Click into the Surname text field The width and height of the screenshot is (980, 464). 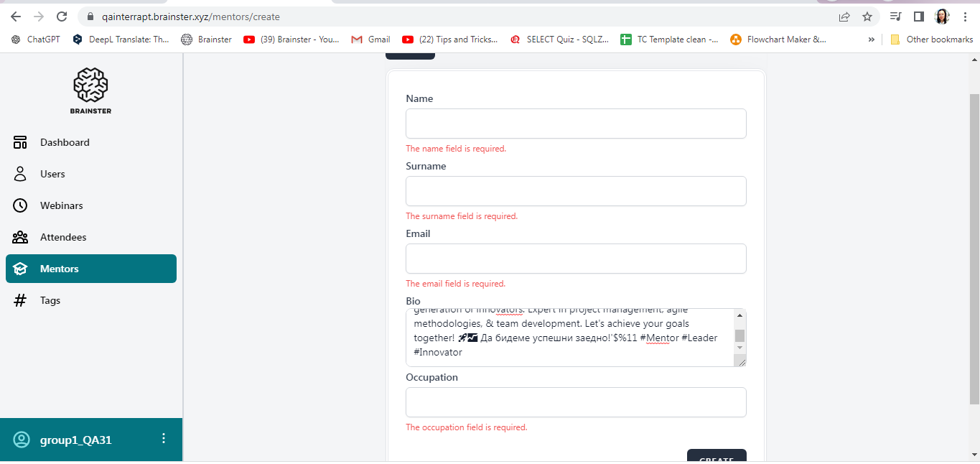(x=575, y=191)
